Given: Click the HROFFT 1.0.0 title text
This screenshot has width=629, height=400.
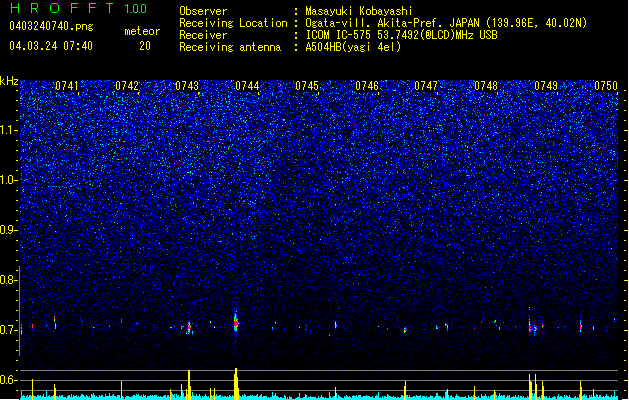Looking at the screenshot, I should tap(79, 8).
